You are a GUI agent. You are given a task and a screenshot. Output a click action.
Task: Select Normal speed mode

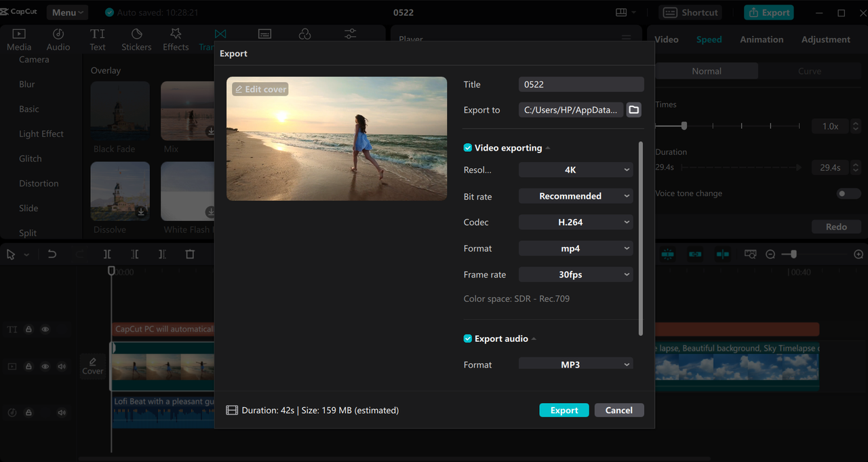[x=707, y=71]
